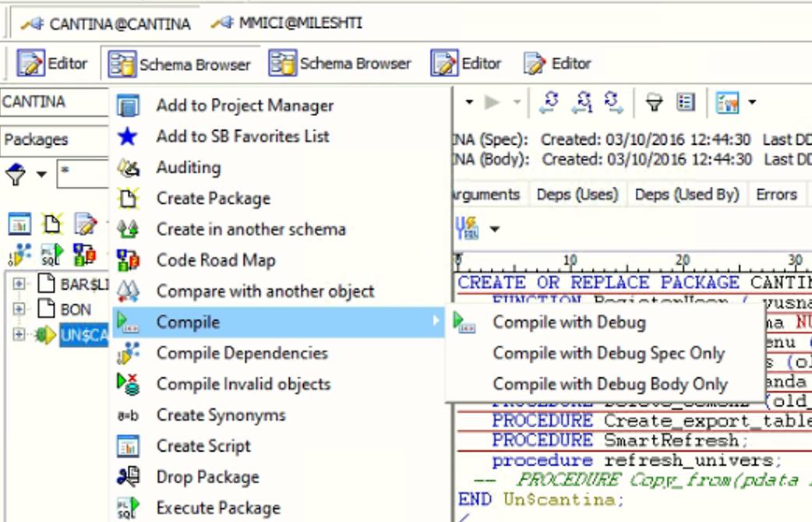The height and width of the screenshot is (522, 812).
Task: Expand the UN$CA package tree node
Action: [x=19, y=334]
